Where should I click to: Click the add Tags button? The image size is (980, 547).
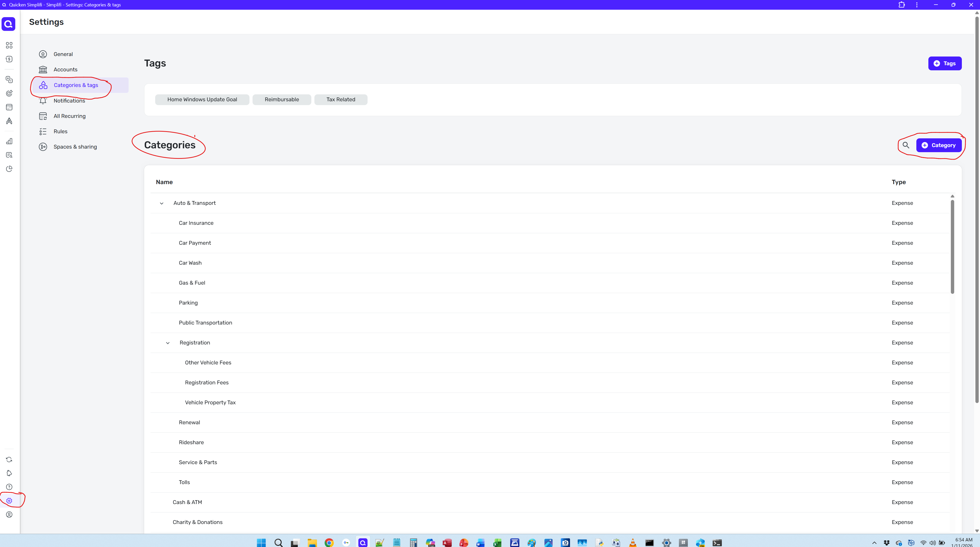pos(945,64)
